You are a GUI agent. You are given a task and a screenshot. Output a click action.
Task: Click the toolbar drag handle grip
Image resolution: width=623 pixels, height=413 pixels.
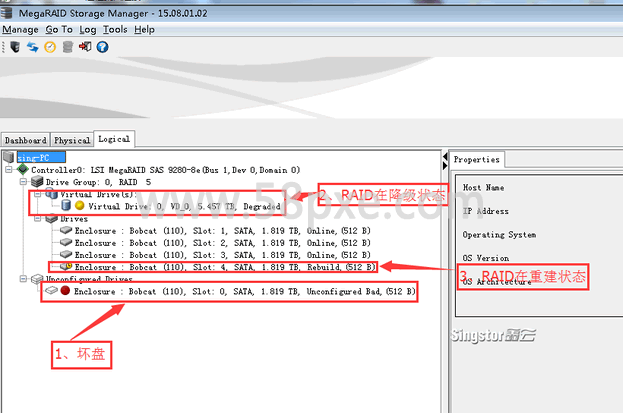coord(3,47)
